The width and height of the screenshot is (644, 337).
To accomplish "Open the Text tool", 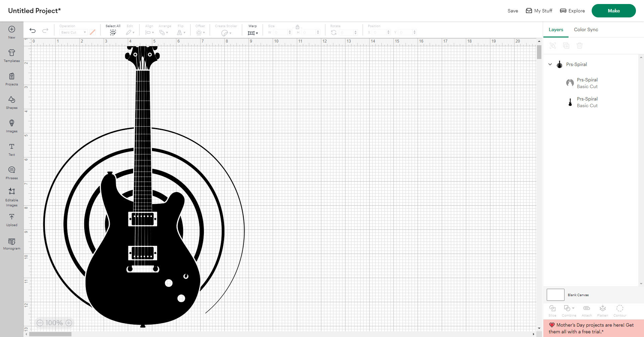I will (x=11, y=149).
